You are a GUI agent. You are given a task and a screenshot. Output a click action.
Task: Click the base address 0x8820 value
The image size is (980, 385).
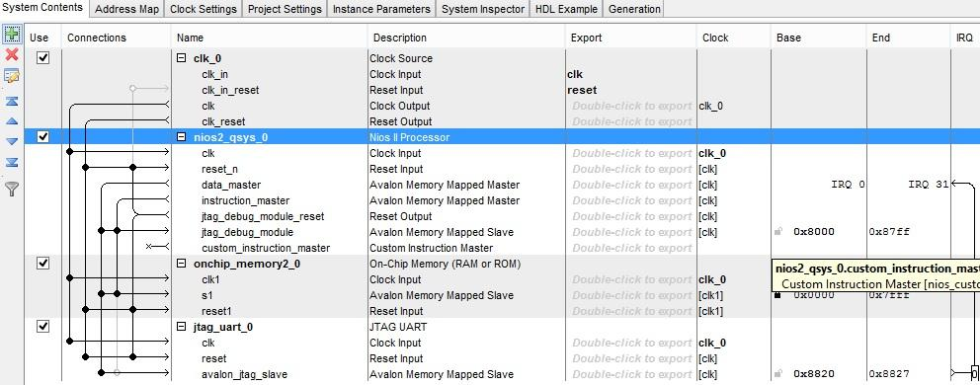(x=814, y=374)
